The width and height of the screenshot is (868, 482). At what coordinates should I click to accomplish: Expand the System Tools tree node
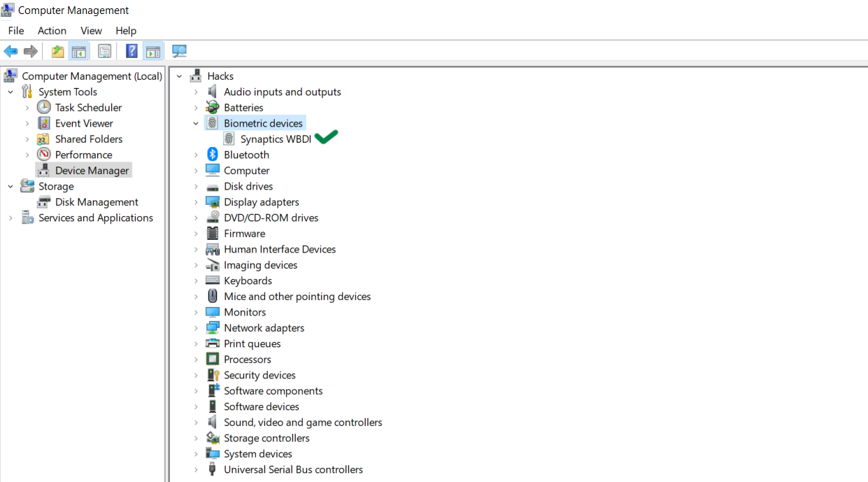coord(10,91)
